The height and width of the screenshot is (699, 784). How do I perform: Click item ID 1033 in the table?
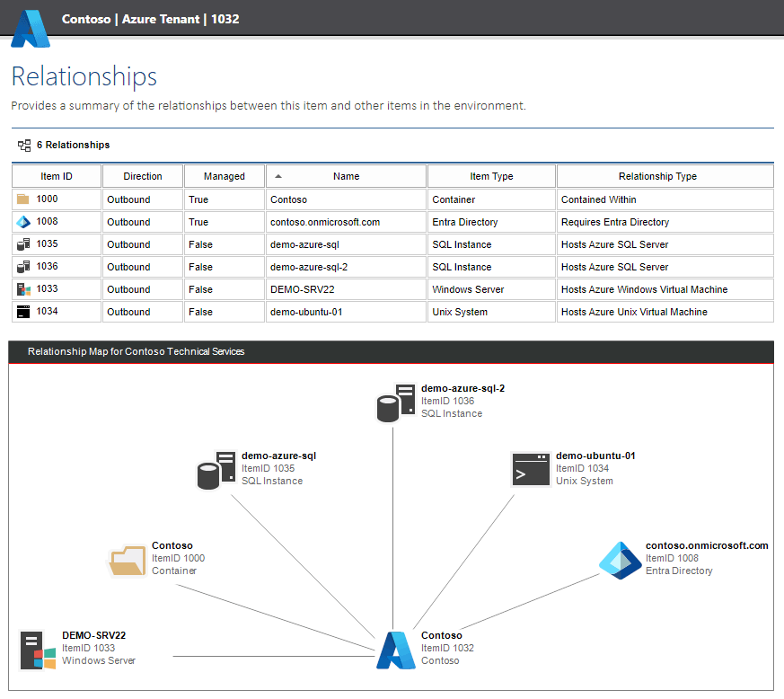47,288
